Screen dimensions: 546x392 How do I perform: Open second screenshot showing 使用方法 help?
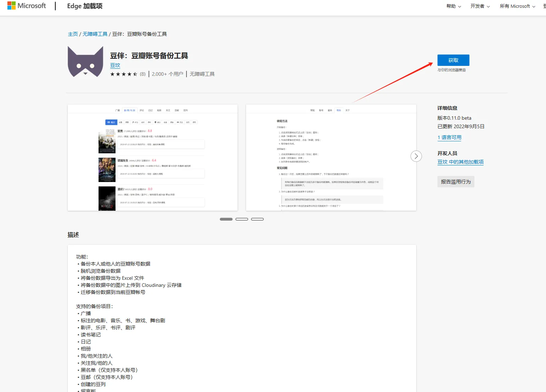(331, 158)
